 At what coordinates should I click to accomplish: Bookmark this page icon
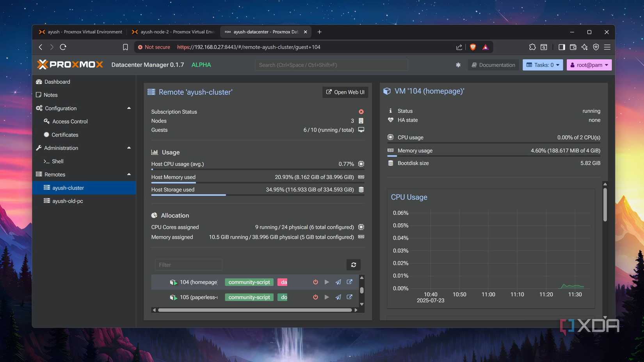(125, 47)
